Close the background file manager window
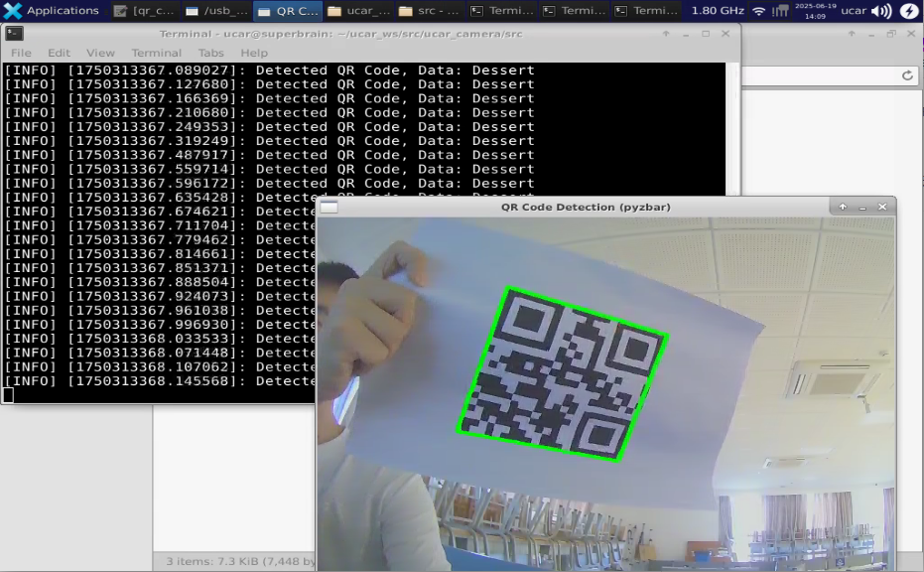Image resolution: width=924 pixels, height=572 pixels. coord(911,34)
